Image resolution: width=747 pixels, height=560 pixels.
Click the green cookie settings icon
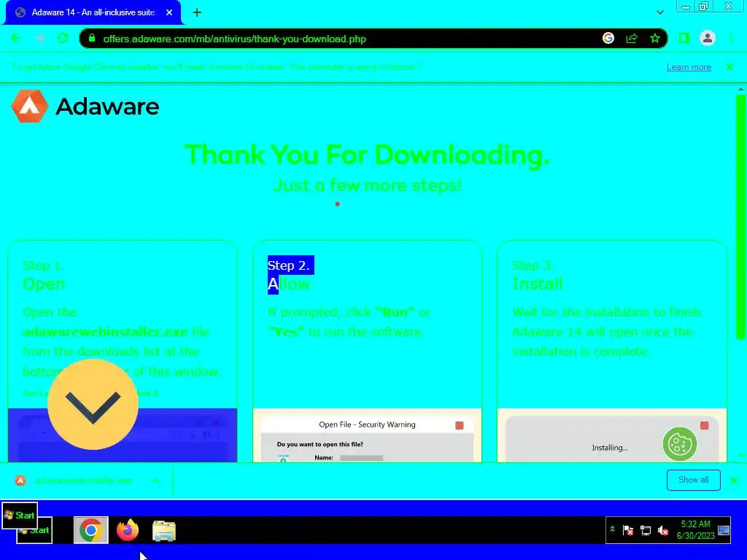point(679,444)
